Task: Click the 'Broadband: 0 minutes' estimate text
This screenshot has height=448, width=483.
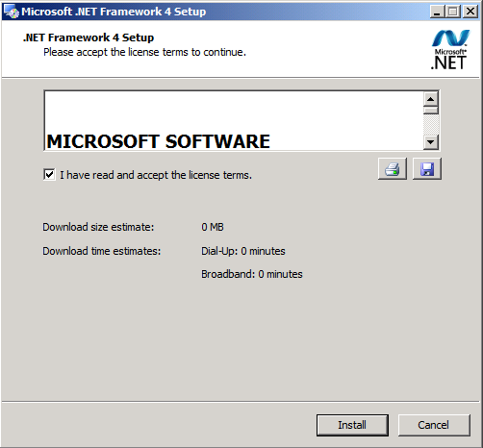Action: [x=252, y=274]
